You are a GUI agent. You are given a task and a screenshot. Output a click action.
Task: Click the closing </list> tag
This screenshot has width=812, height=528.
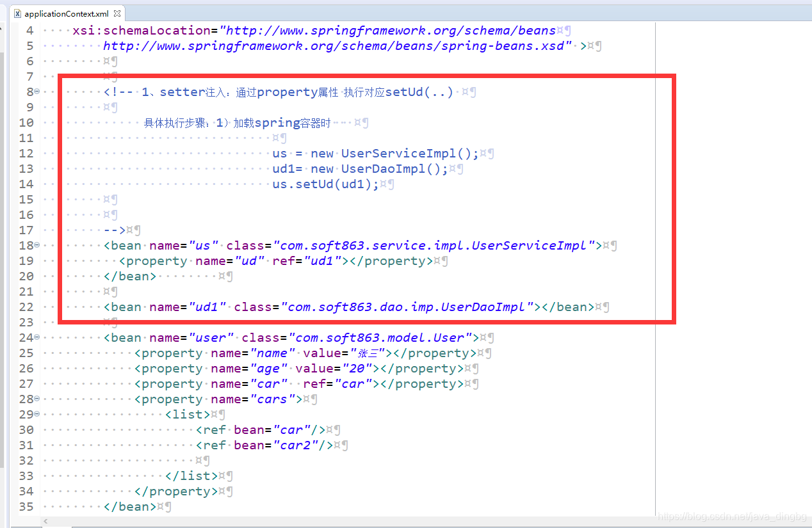191,476
